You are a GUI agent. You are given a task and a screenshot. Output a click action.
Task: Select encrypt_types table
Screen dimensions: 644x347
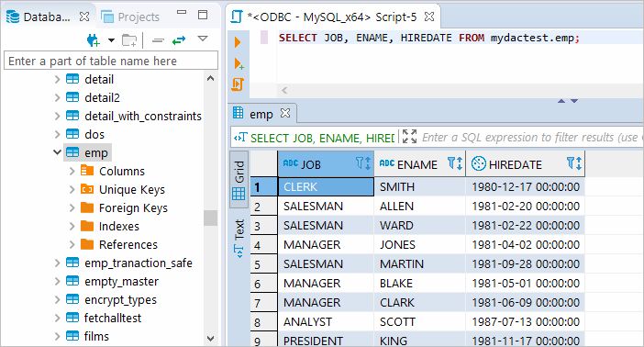120,299
